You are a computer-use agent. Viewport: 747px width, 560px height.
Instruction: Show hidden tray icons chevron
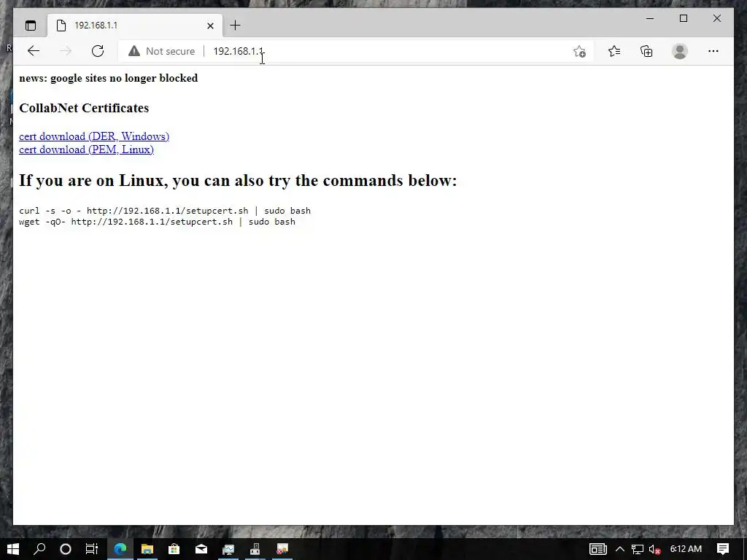point(620,549)
